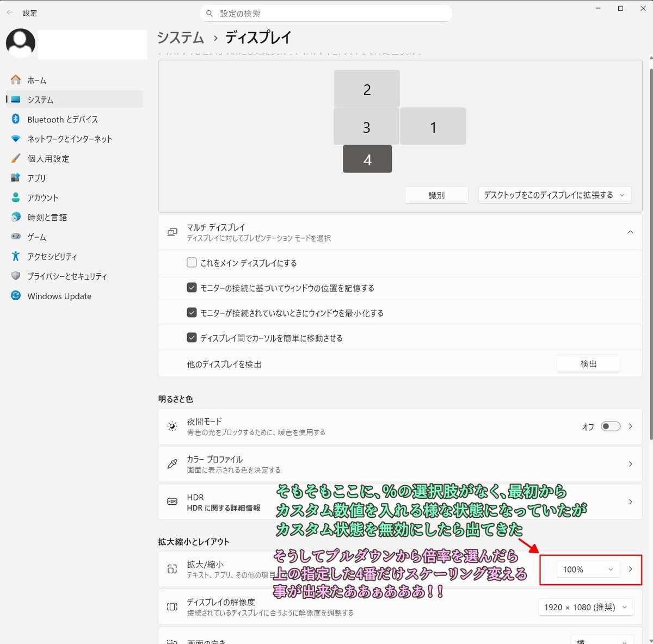
Task: Click the Bluetooth icon in sidebar
Action: click(16, 119)
